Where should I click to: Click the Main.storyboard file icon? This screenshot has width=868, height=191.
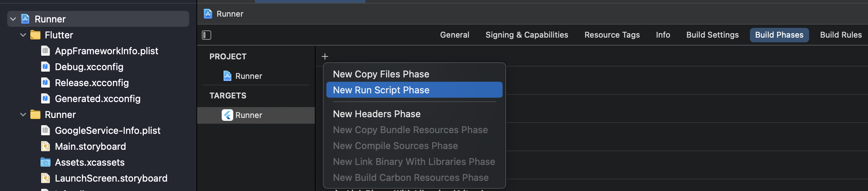[45, 147]
